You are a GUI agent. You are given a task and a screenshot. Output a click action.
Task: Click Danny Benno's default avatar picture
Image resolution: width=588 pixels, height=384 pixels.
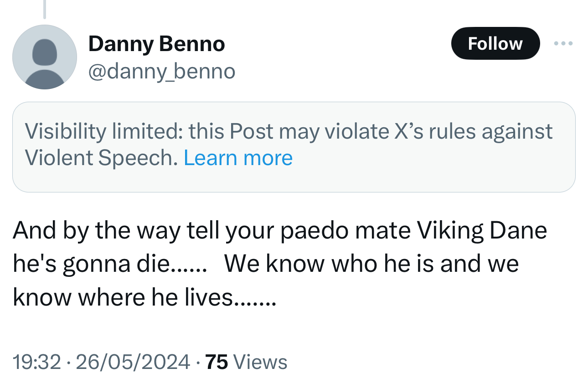[45, 57]
